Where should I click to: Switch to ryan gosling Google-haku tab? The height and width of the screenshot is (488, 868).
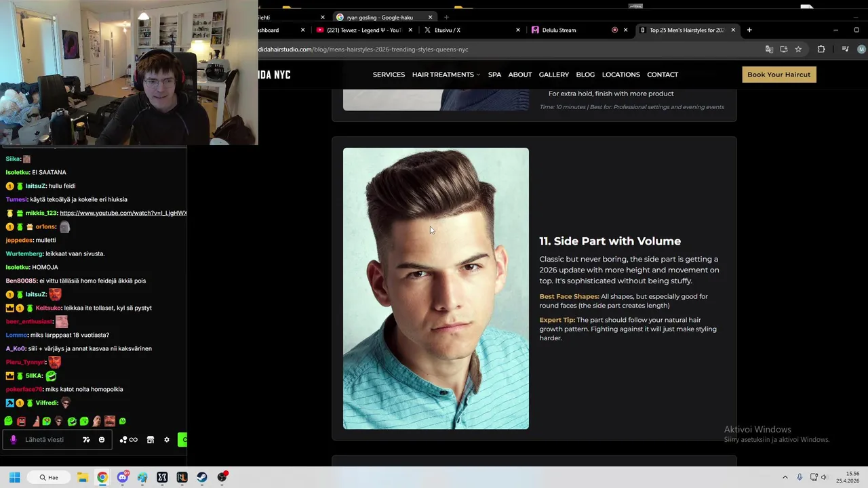pos(384,17)
